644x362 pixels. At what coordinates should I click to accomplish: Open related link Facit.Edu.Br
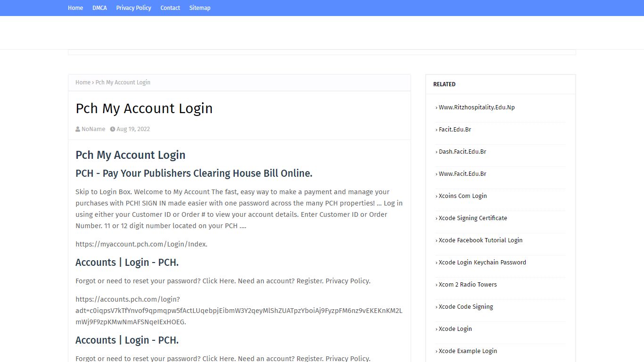click(455, 130)
